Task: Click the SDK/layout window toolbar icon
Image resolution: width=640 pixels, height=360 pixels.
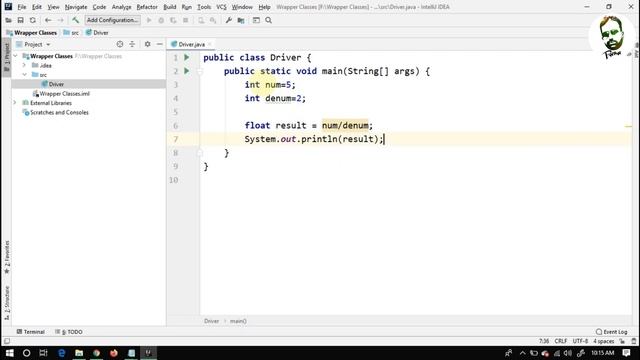Action: pos(256,20)
